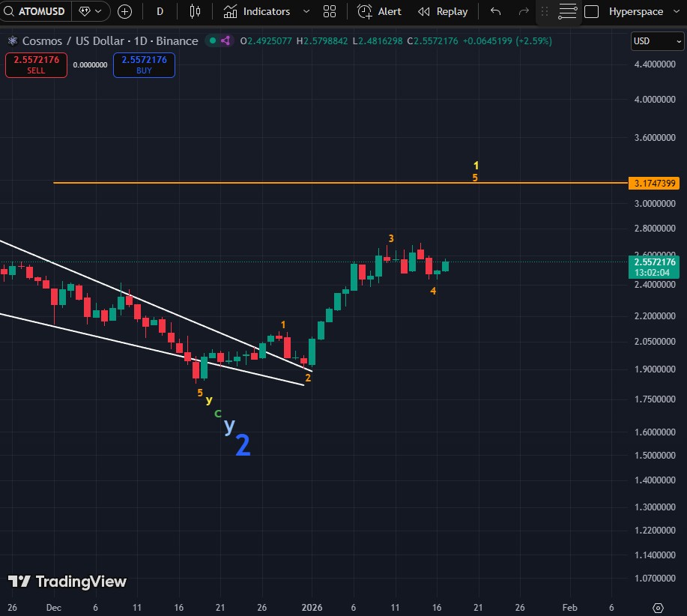Open the ATOMUSD symbol search
Screen dimensions: 687x616
point(36,11)
